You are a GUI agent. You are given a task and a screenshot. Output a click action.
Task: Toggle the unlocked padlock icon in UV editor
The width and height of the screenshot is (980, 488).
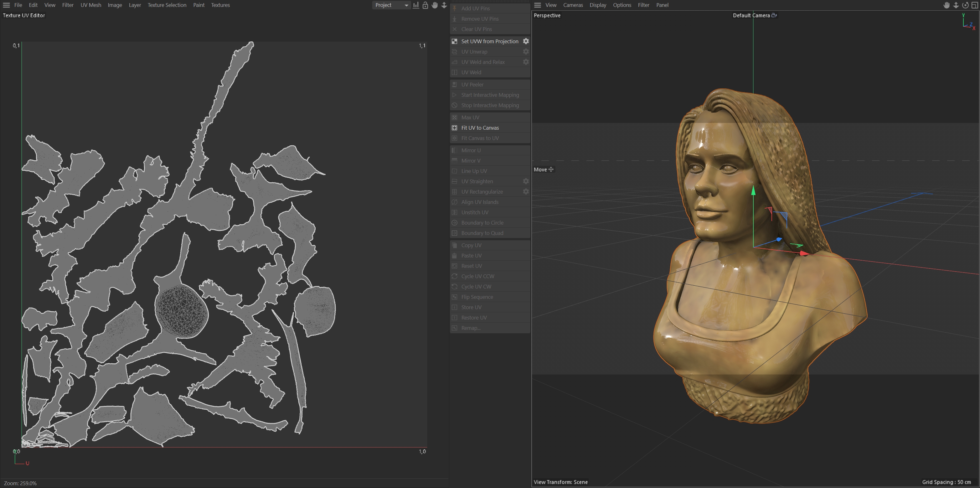pyautogui.click(x=425, y=5)
